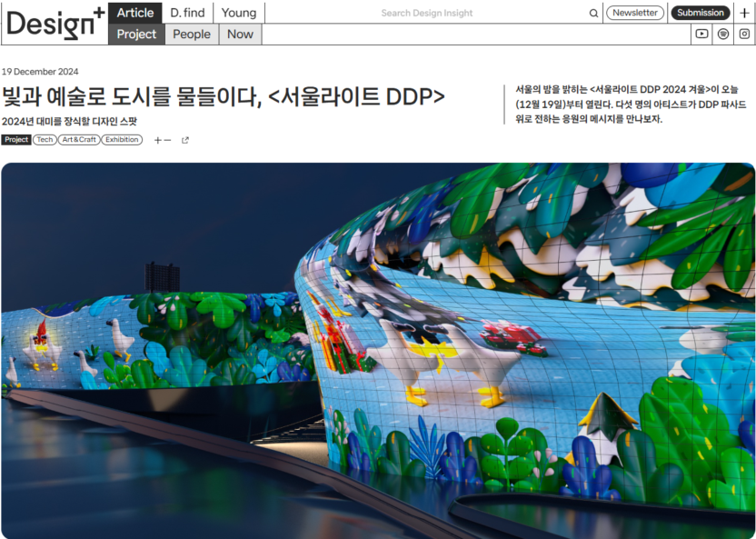Open the Spotify icon link
Viewport: 756px width, 539px height.
(723, 35)
